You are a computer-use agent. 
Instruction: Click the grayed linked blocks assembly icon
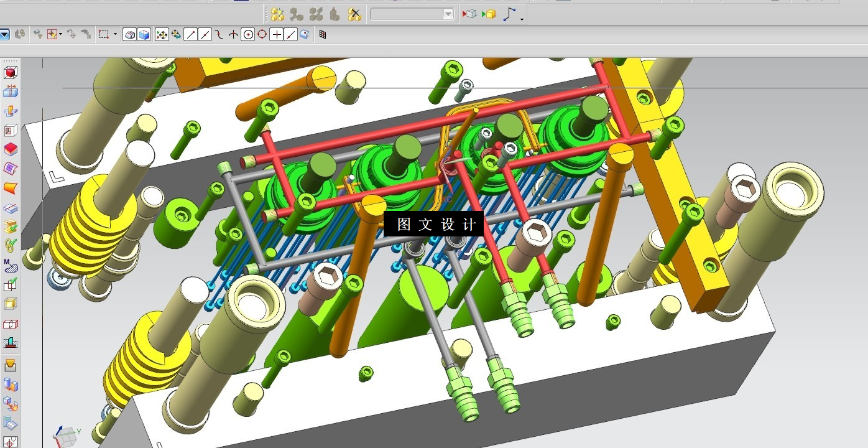[x=297, y=14]
